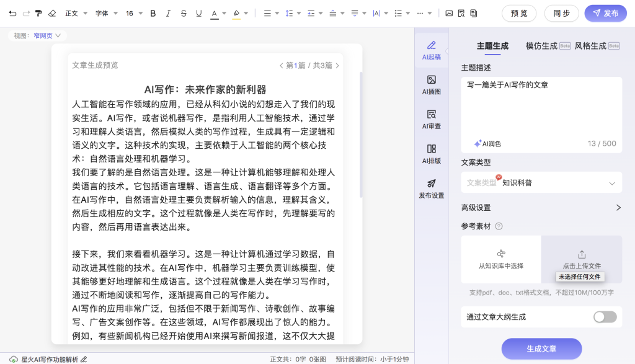Screen dimensions: 635x364
Task: Click 点击上传文件 to upload
Action: [582, 260]
